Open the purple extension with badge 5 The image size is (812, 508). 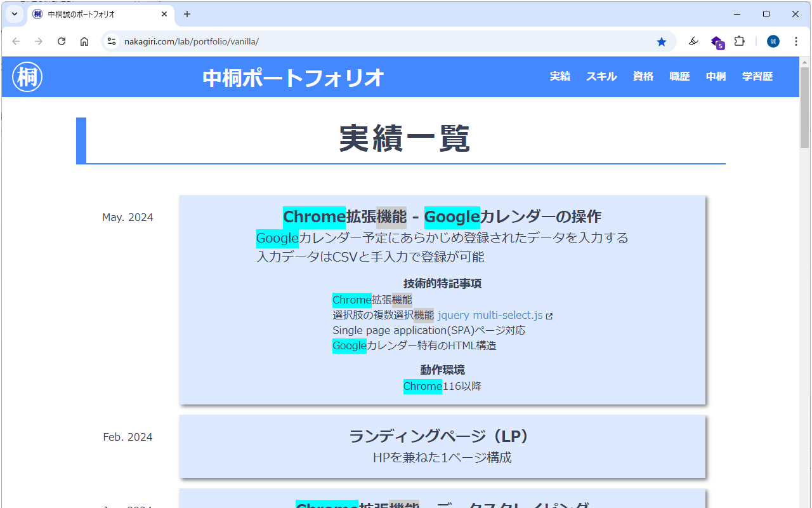pyautogui.click(x=717, y=42)
